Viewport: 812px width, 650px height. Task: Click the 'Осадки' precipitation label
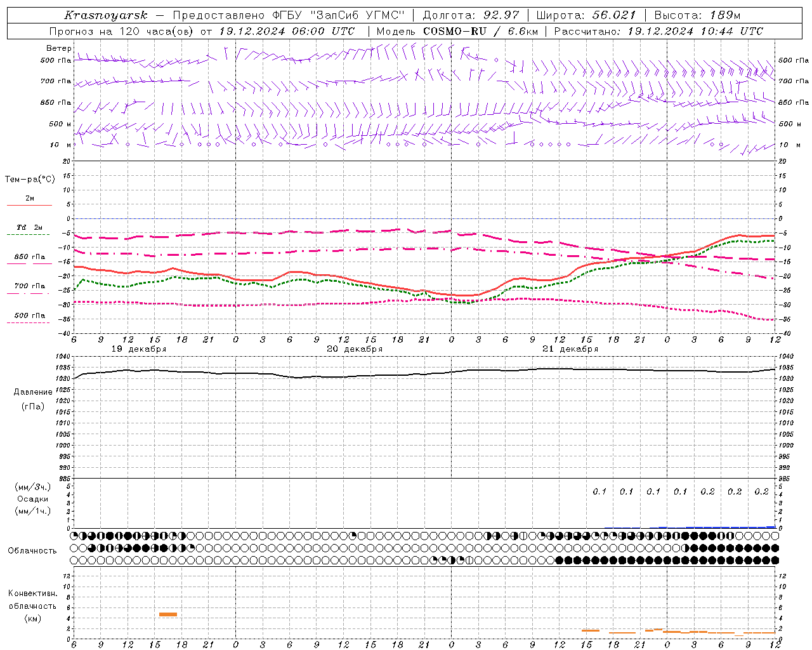point(33,500)
